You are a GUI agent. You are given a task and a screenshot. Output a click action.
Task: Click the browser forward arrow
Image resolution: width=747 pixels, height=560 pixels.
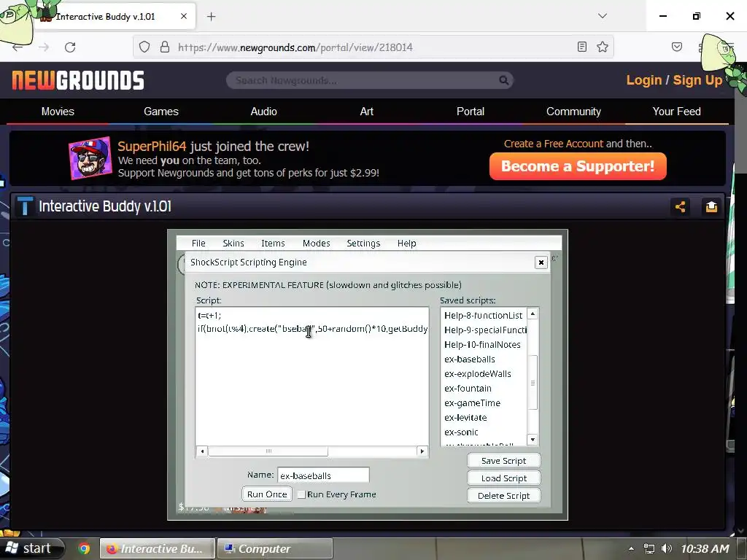44,47
